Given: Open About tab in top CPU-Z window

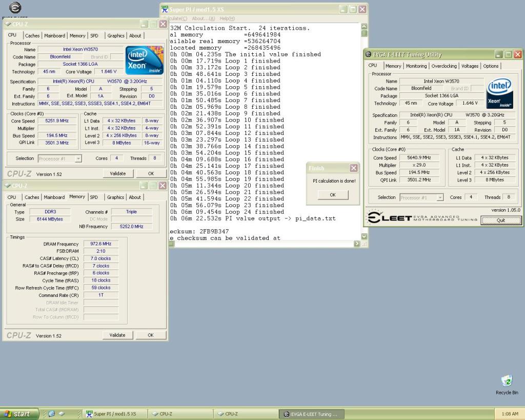Looking at the screenshot, I should (135, 35).
